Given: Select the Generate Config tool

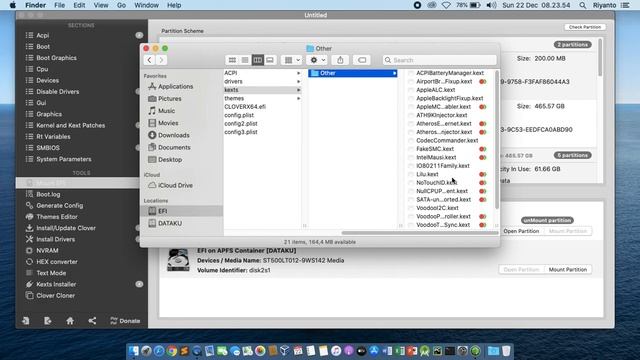Looking at the screenshot, I should click(x=60, y=205).
